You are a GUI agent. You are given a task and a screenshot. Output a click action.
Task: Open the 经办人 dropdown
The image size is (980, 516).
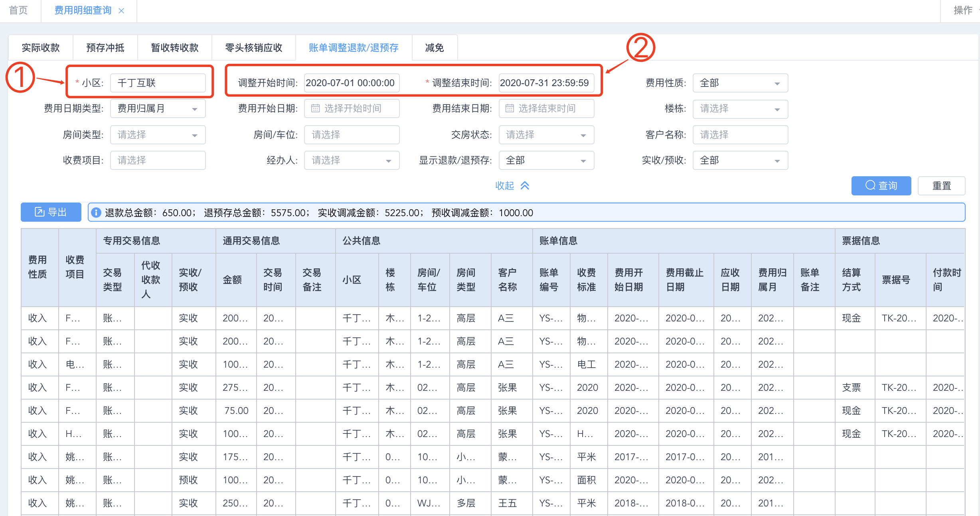coord(352,160)
